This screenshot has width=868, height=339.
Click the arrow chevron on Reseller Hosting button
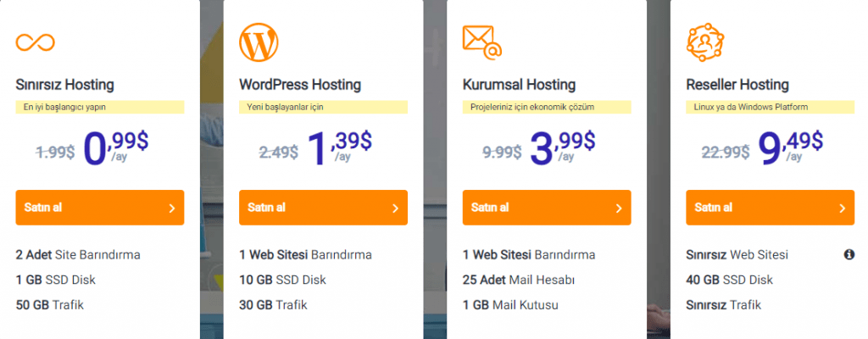(x=843, y=208)
